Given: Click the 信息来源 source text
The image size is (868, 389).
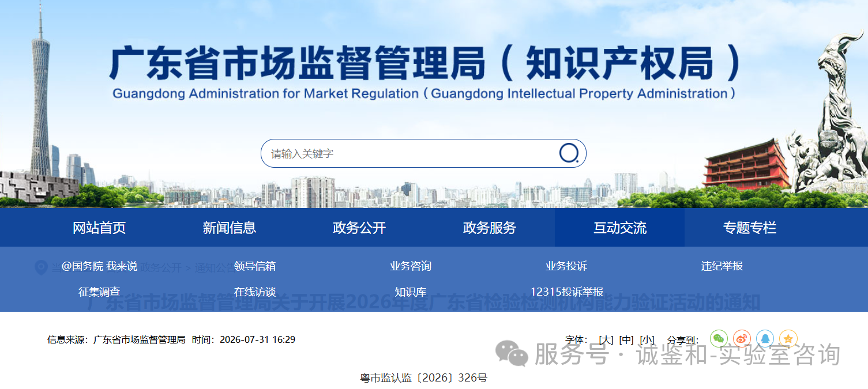Looking at the screenshot, I should tap(116, 340).
